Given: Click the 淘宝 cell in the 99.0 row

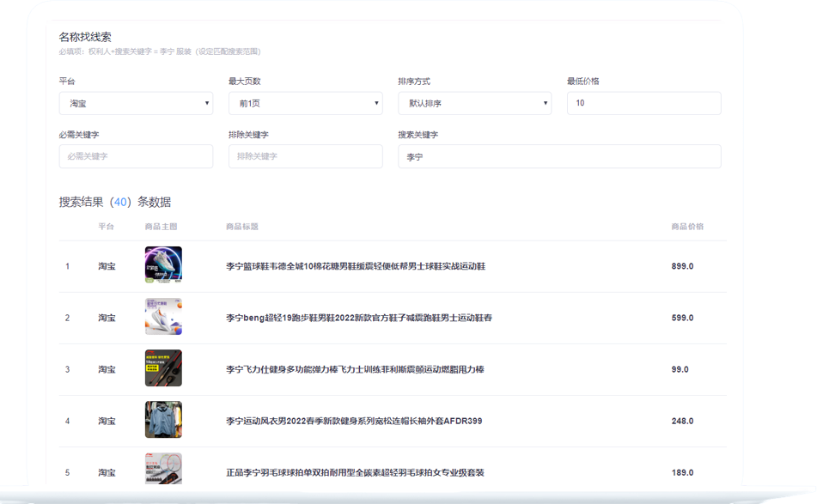Looking at the screenshot, I should [x=107, y=369].
